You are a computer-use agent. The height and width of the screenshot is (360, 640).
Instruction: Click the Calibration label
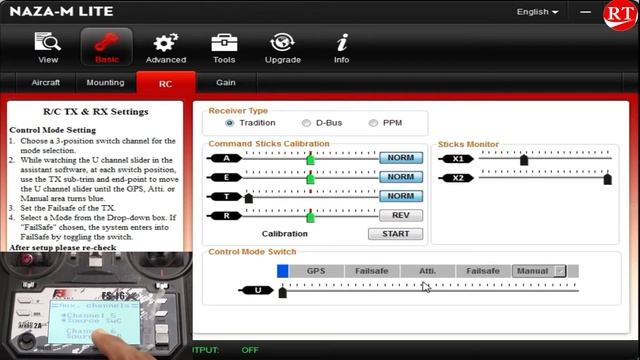coord(284,234)
